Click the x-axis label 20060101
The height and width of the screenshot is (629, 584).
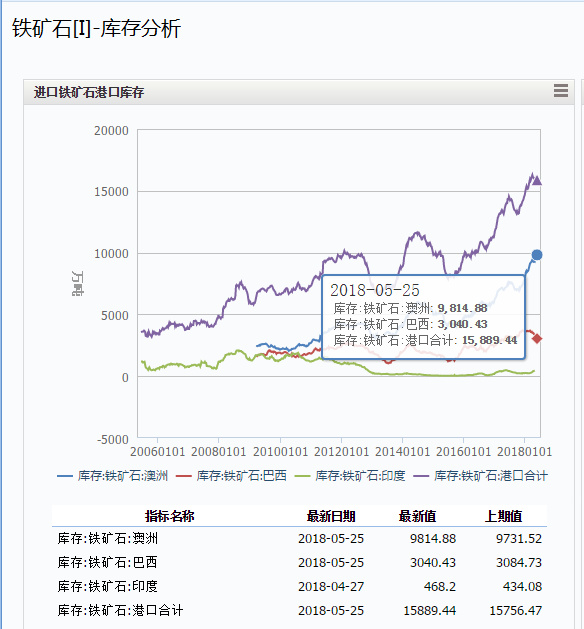(x=158, y=452)
